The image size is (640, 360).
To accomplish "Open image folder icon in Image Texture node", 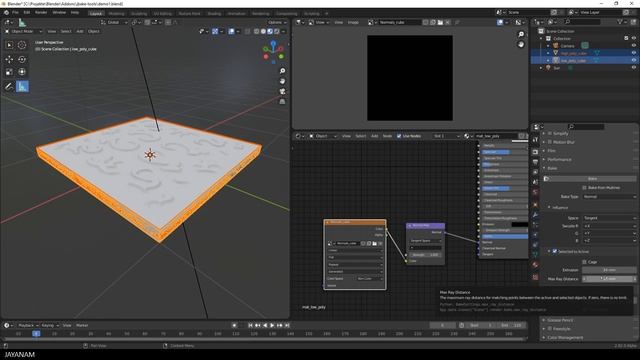I will point(374,243).
